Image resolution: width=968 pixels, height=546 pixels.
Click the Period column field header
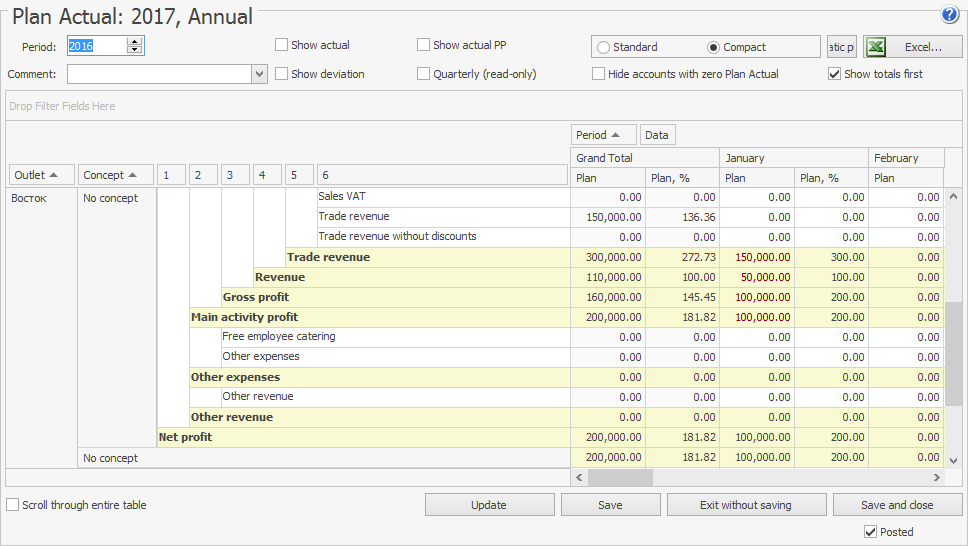click(x=604, y=135)
